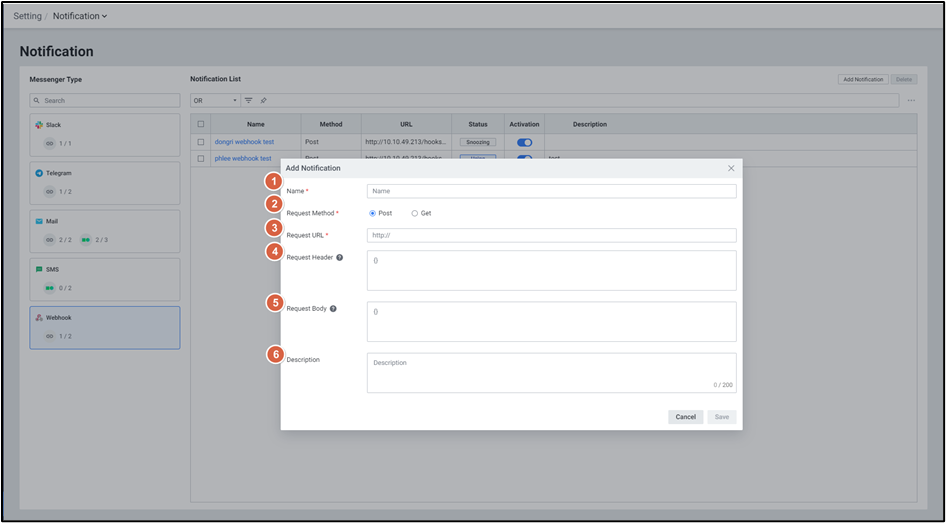Image resolution: width=946 pixels, height=523 pixels.
Task: Click the Messenger Type search box
Action: [x=105, y=100]
